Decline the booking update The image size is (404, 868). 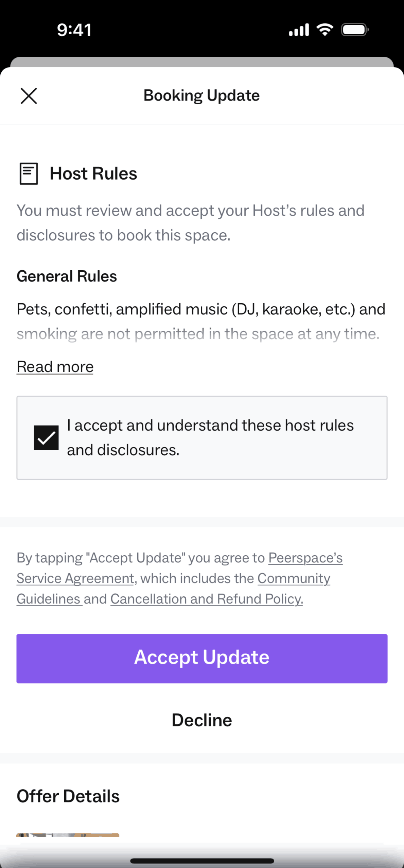(202, 720)
